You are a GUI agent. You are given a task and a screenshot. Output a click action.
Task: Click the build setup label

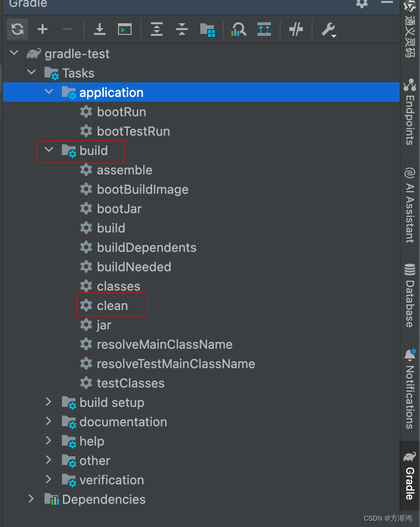(x=112, y=403)
